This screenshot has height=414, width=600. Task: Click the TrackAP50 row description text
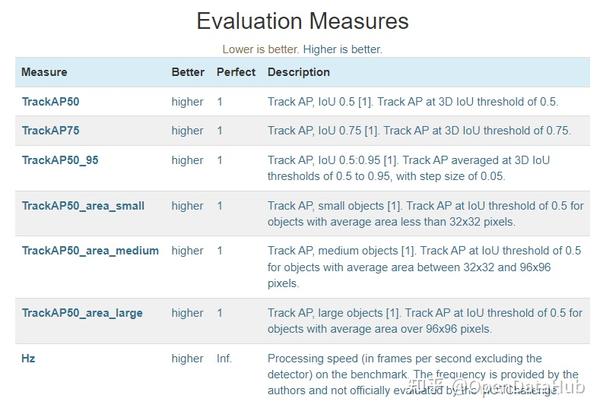(x=413, y=102)
